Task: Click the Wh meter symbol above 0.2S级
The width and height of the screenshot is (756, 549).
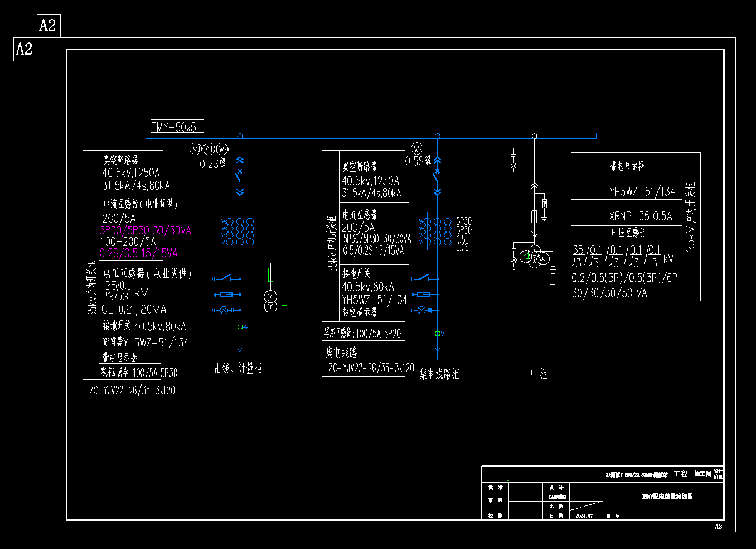Action: [222, 149]
